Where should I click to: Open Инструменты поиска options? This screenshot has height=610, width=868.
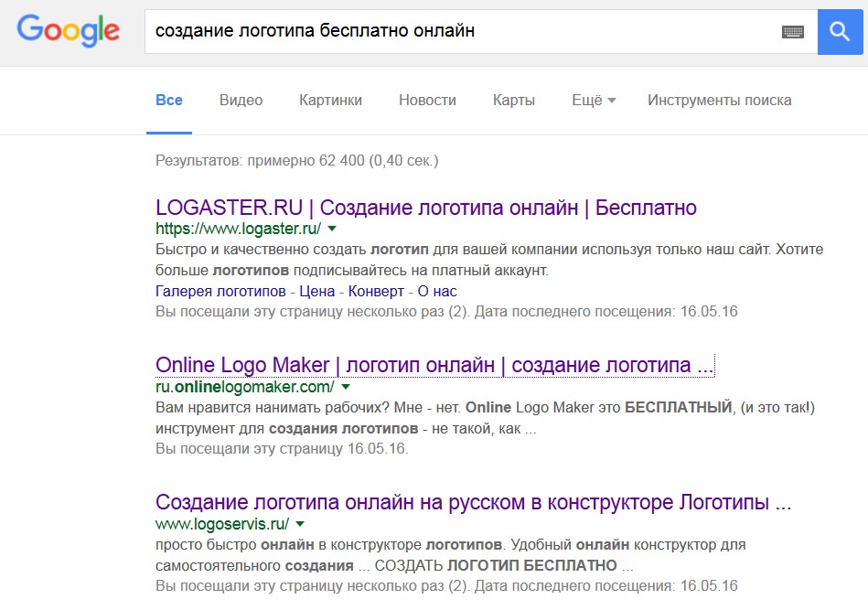click(x=719, y=101)
